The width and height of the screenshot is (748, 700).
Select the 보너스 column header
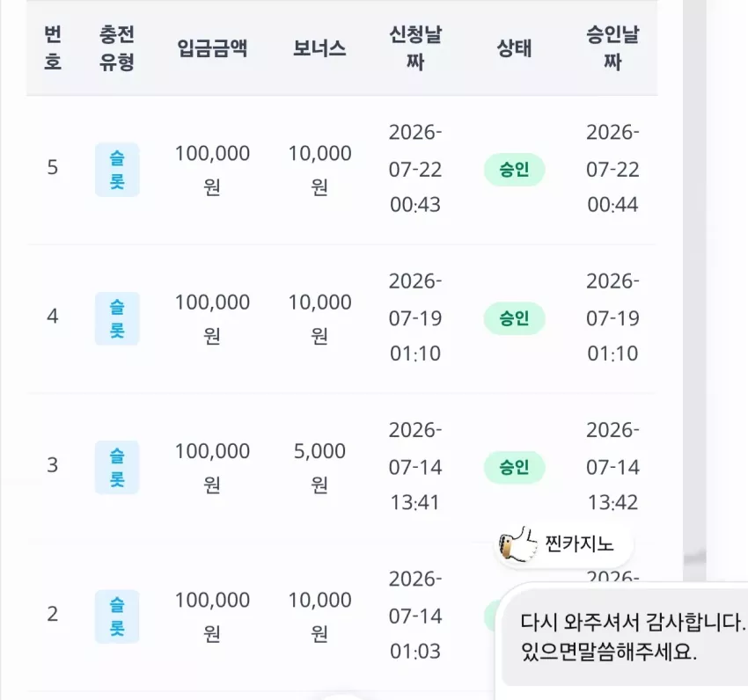[319, 48]
